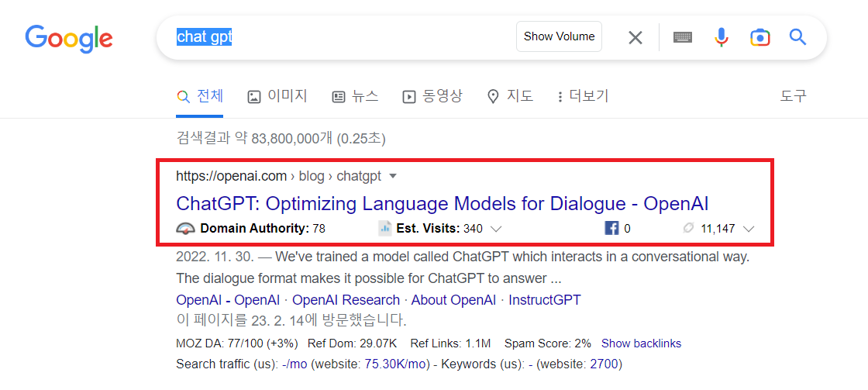Go to the 동영상 tab
This screenshot has width=868, height=390.
tap(432, 96)
